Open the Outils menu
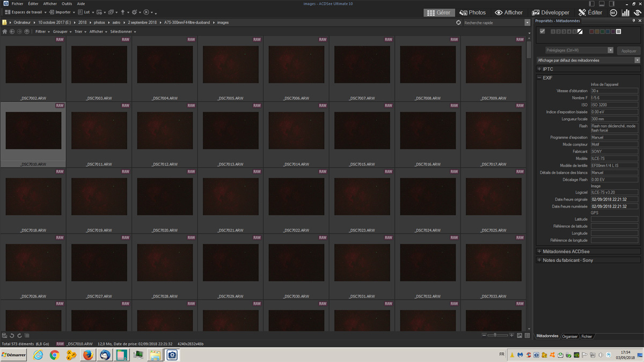The width and height of the screenshot is (644, 362). tap(67, 4)
